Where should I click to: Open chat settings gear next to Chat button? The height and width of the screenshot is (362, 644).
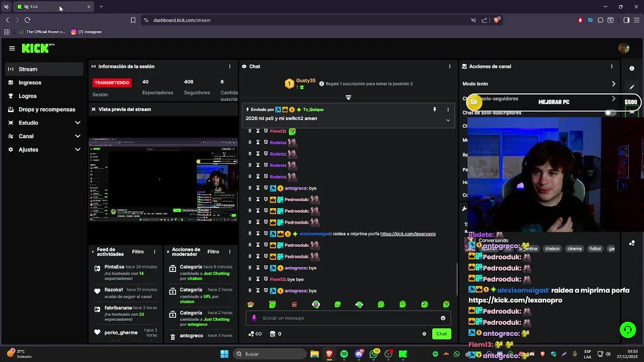424,334
